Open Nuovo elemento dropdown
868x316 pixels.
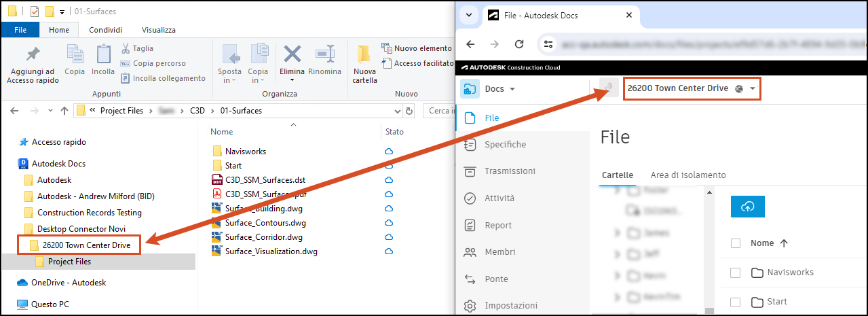[417, 48]
